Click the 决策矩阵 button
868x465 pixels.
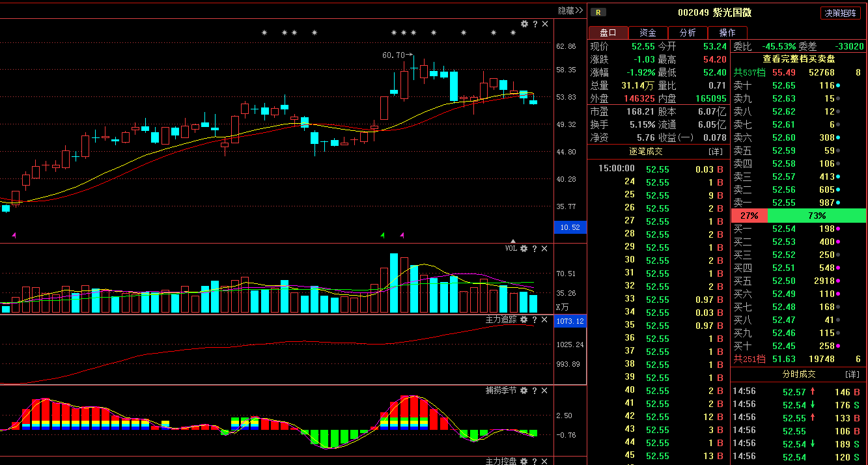(x=840, y=13)
